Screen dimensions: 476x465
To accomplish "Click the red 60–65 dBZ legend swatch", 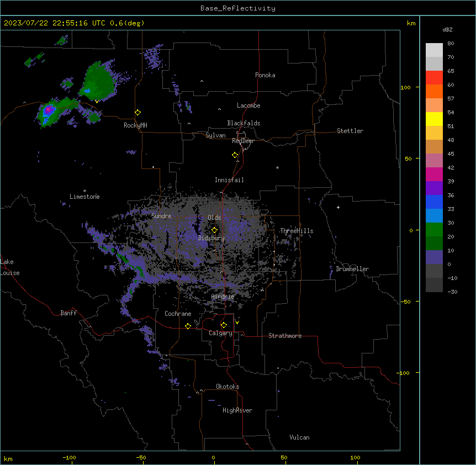I will point(434,77).
